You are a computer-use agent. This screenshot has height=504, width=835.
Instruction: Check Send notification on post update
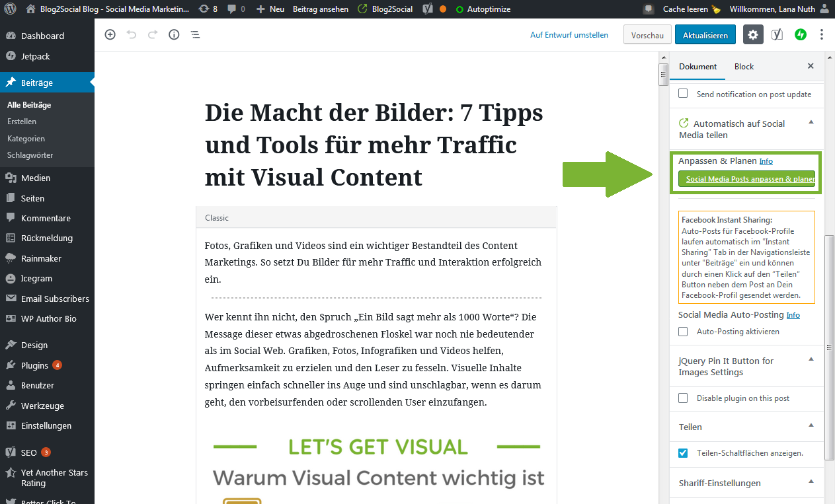684,94
